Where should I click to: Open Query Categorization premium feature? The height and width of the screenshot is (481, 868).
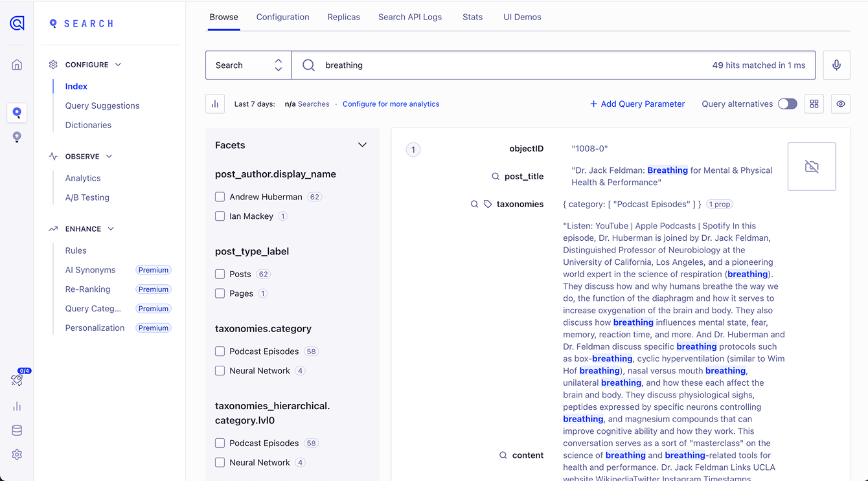click(x=93, y=309)
